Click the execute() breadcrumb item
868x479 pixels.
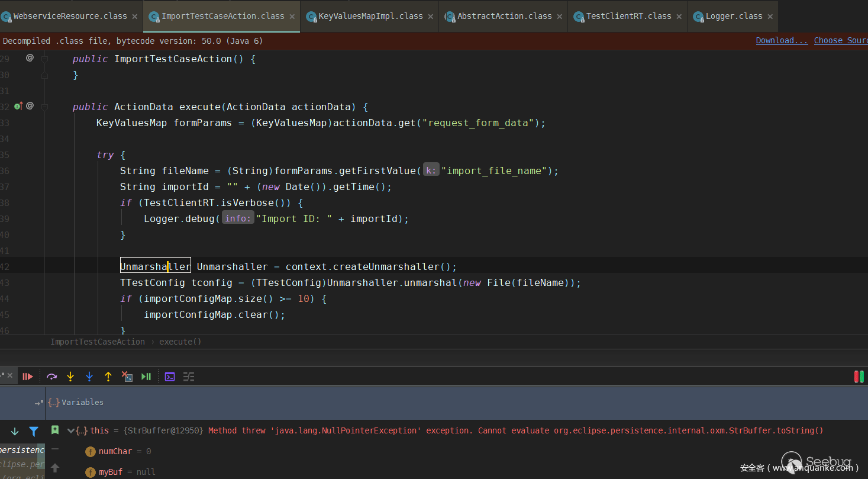click(x=180, y=342)
